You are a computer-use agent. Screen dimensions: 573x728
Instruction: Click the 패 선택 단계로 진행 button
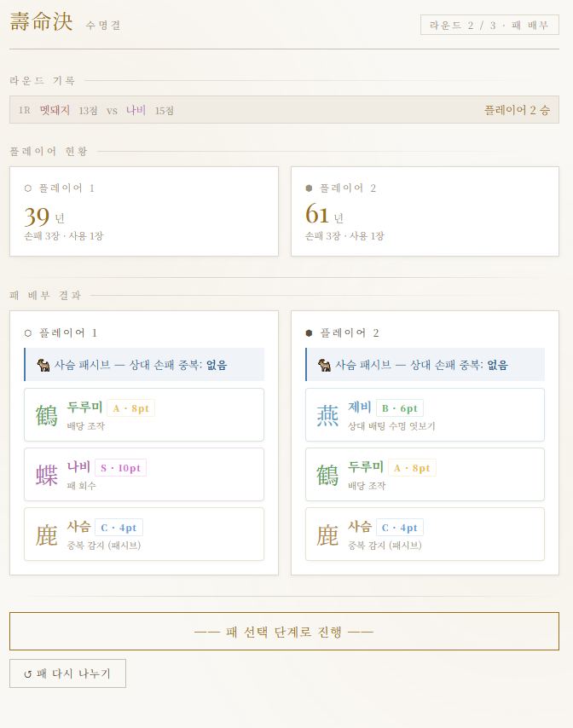click(x=284, y=632)
